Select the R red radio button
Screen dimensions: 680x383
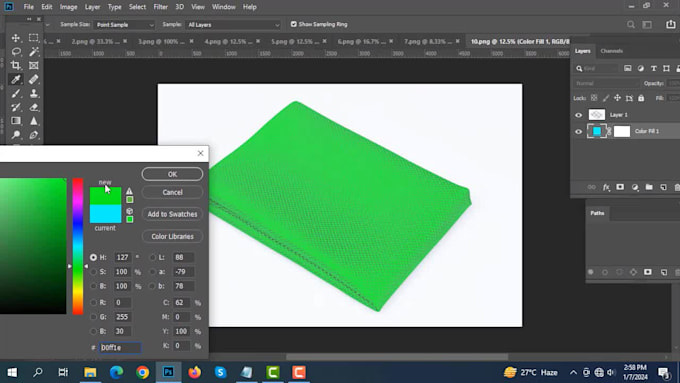click(93, 302)
